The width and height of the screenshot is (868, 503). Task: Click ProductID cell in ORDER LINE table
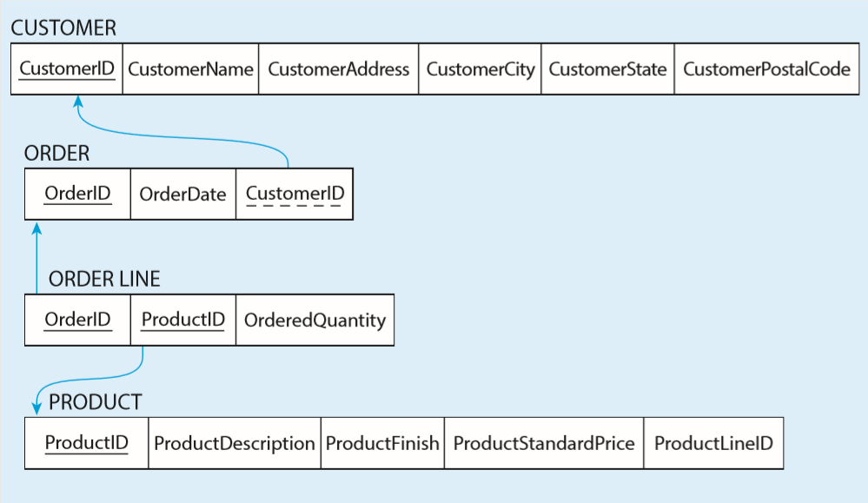182,321
